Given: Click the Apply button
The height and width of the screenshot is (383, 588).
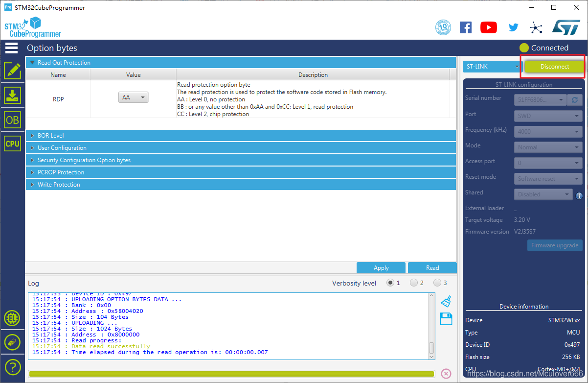Looking at the screenshot, I should tap(381, 268).
